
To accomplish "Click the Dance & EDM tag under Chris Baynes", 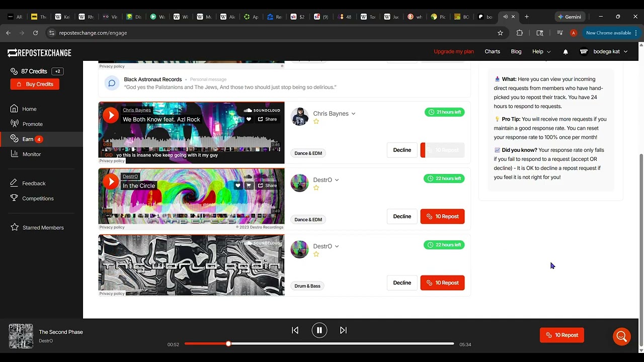I will click(x=308, y=153).
